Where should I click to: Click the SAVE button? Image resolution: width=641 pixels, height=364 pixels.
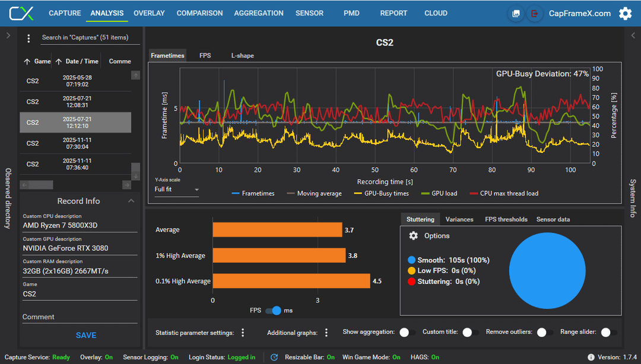coord(86,336)
